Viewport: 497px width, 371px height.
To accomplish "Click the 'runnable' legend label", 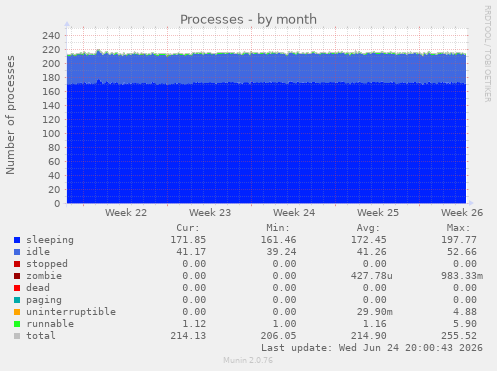I will (x=50, y=324).
